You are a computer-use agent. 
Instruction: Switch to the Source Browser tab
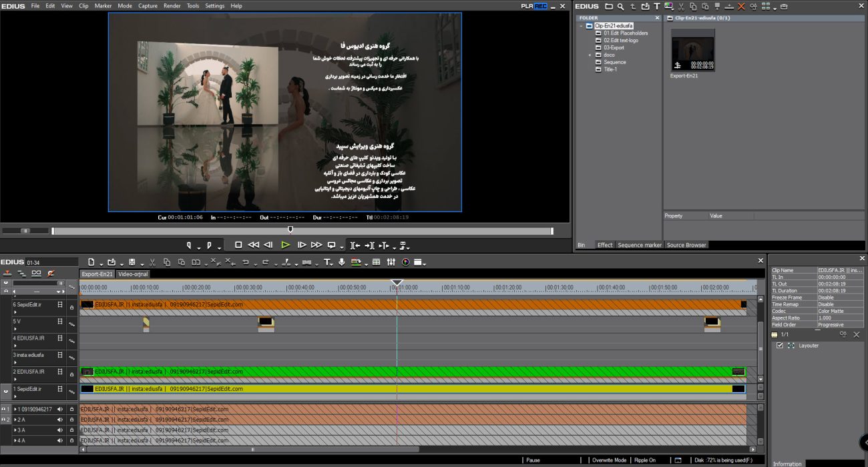(686, 245)
